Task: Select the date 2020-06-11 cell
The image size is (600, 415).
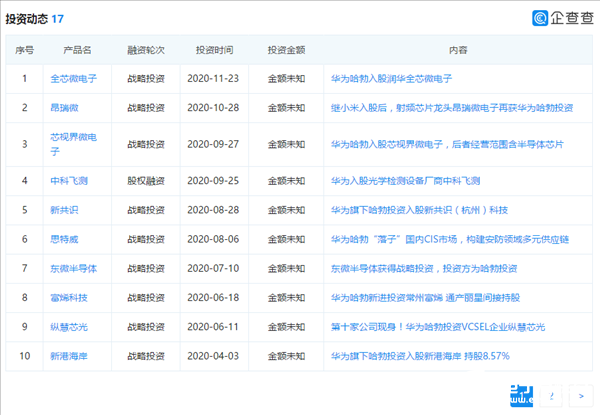Action: click(x=213, y=327)
